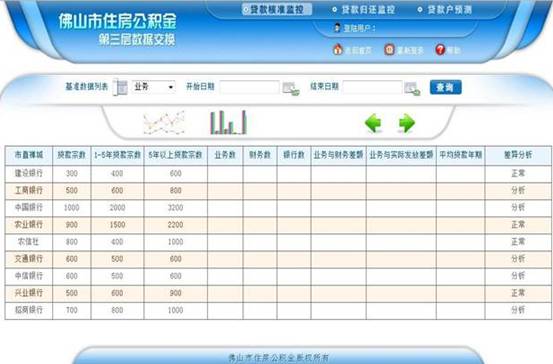Select the 中国银行 row name cell

pyautogui.click(x=29, y=207)
